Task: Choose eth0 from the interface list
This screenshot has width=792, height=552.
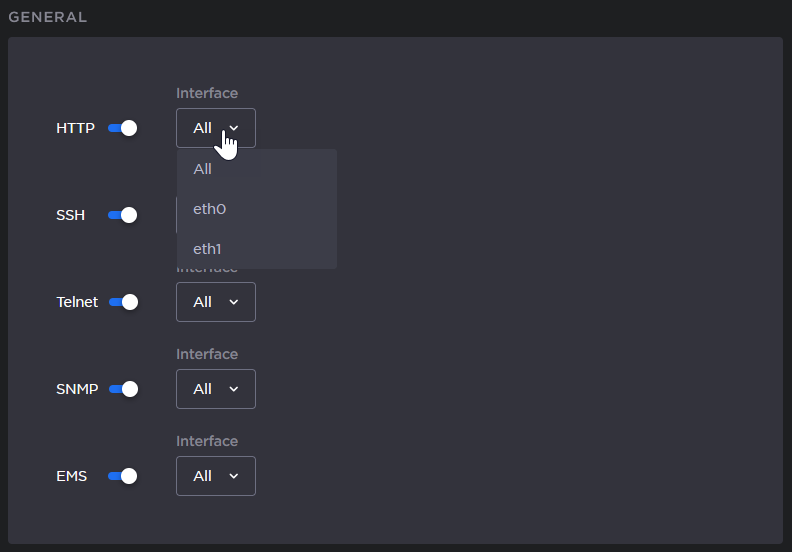Action: tap(210, 209)
